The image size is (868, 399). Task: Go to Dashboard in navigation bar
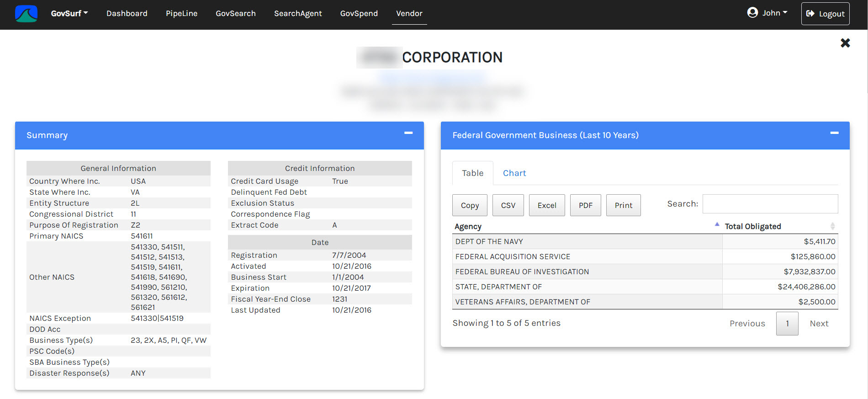[x=127, y=14]
